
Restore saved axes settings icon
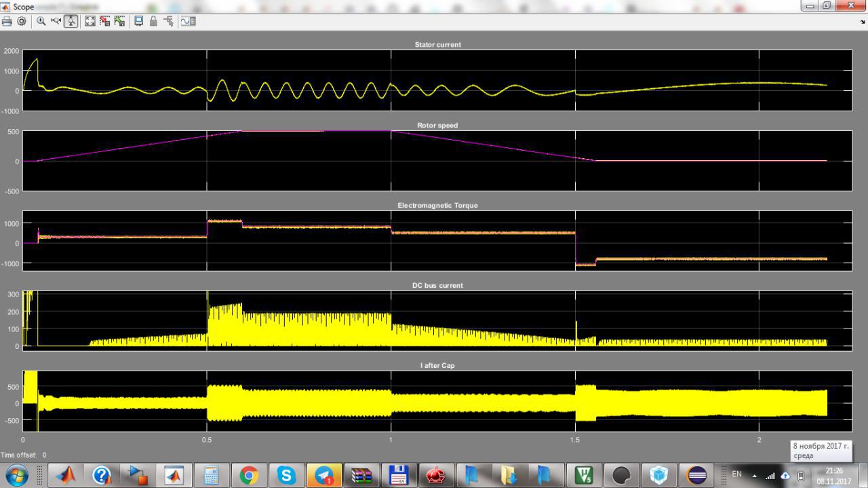tap(119, 21)
